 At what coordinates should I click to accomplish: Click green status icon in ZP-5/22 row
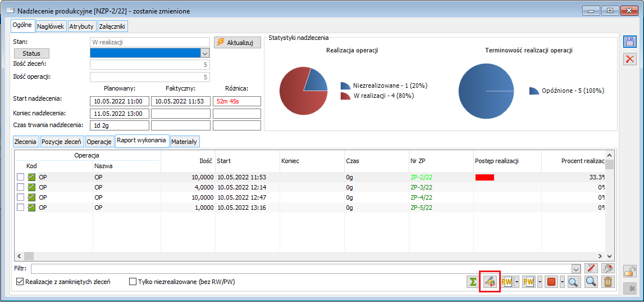[31, 208]
